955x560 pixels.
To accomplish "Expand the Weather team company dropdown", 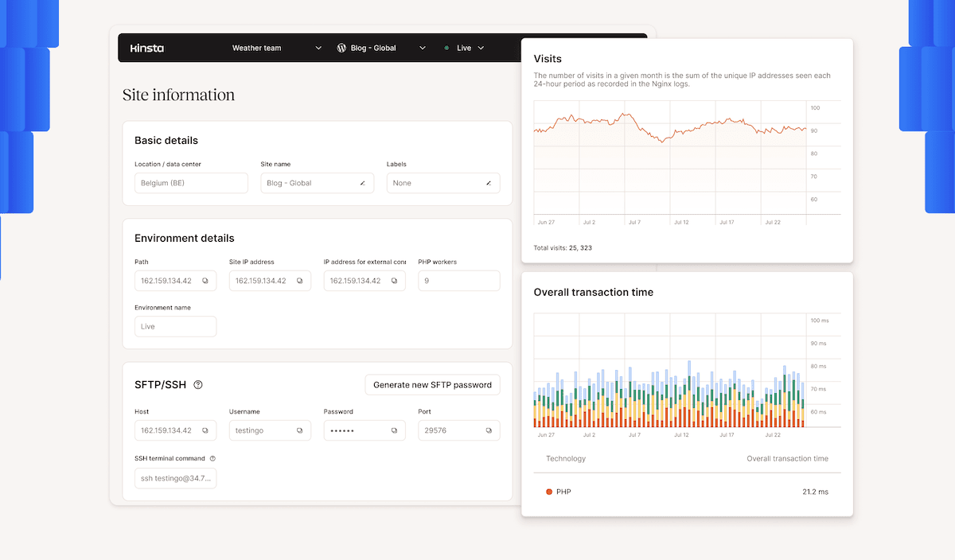I will [x=318, y=48].
